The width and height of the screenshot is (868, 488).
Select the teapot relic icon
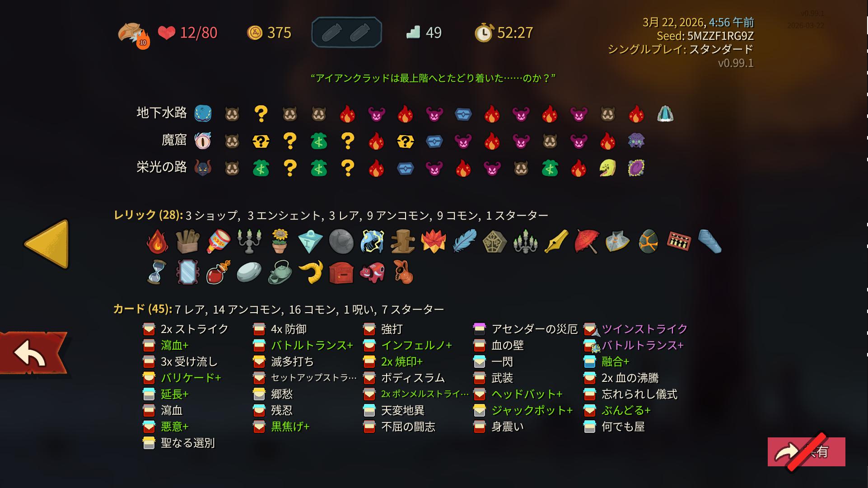click(x=280, y=272)
